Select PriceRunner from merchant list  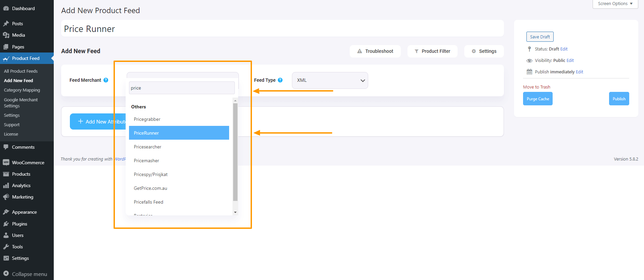point(179,133)
